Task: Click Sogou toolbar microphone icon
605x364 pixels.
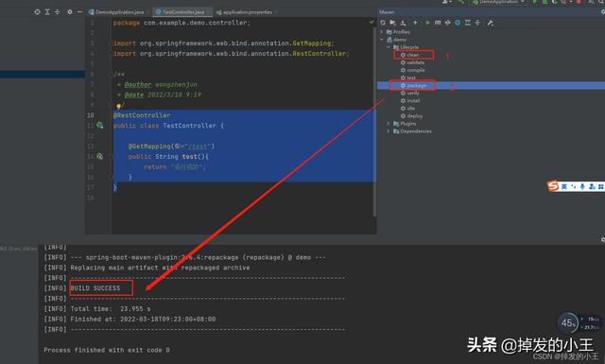Action: [x=582, y=186]
